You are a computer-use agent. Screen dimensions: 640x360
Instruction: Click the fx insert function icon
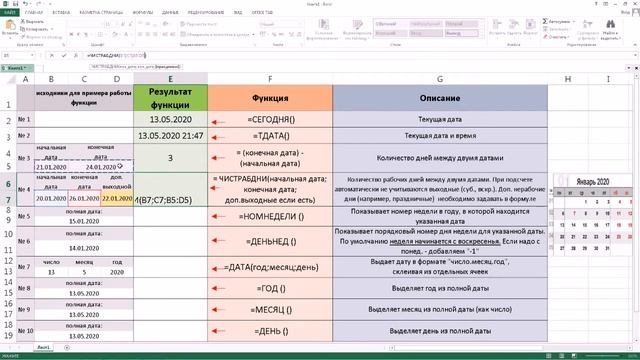tap(76, 55)
